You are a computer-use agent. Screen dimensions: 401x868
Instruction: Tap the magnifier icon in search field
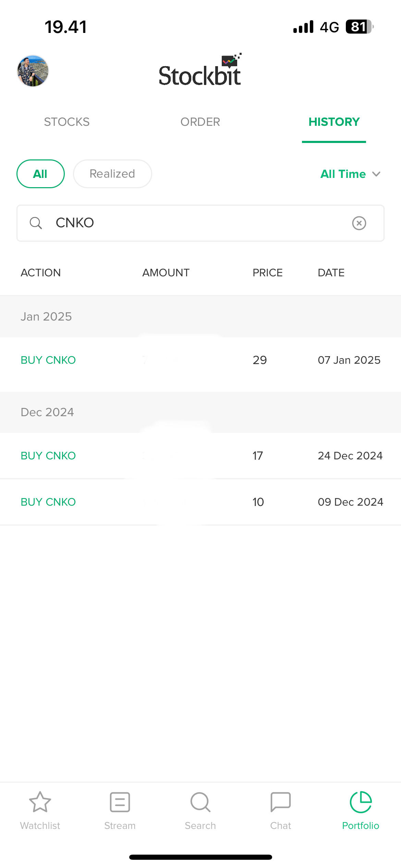(36, 223)
